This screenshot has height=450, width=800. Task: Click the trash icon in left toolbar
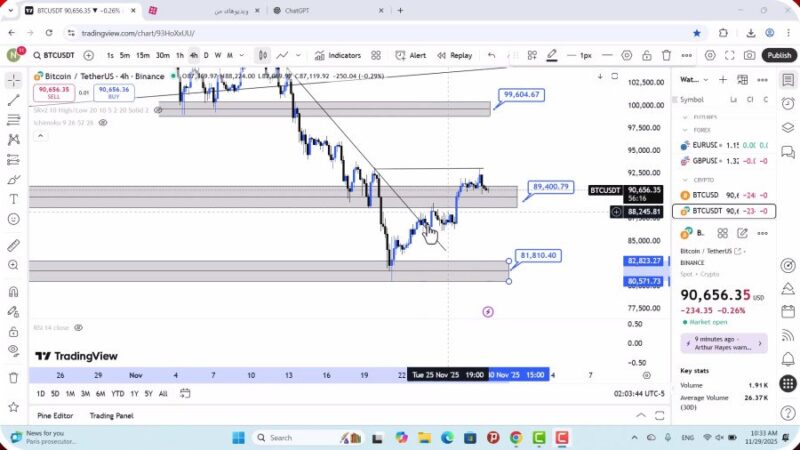[13, 377]
